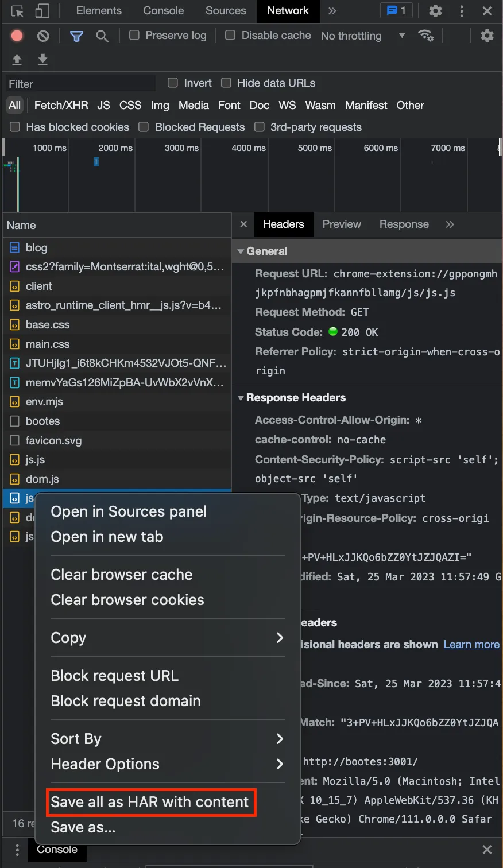
Task: Stop recording network log with red button
Action: pyautogui.click(x=17, y=36)
